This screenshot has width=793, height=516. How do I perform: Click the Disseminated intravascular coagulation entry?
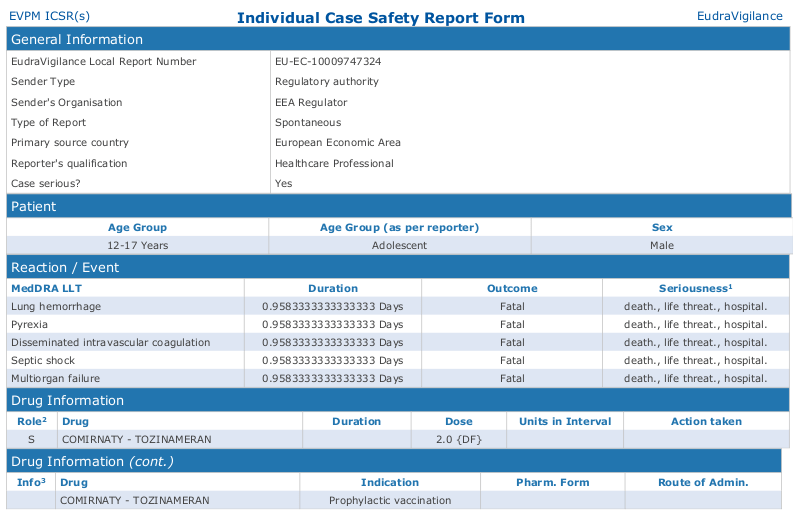click(110, 342)
